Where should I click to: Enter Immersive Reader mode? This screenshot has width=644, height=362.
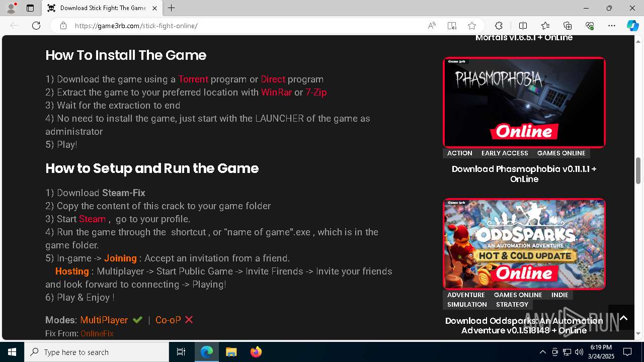(x=452, y=26)
